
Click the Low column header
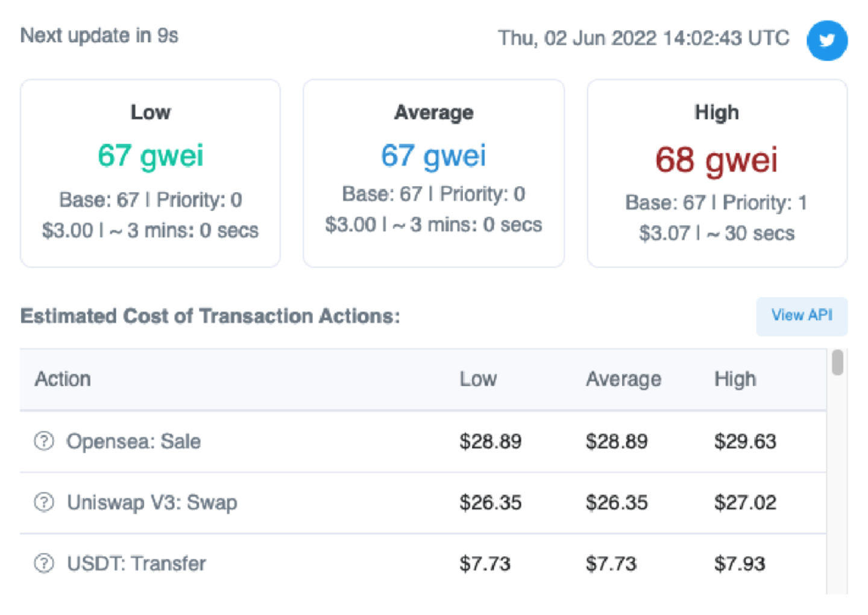click(478, 379)
